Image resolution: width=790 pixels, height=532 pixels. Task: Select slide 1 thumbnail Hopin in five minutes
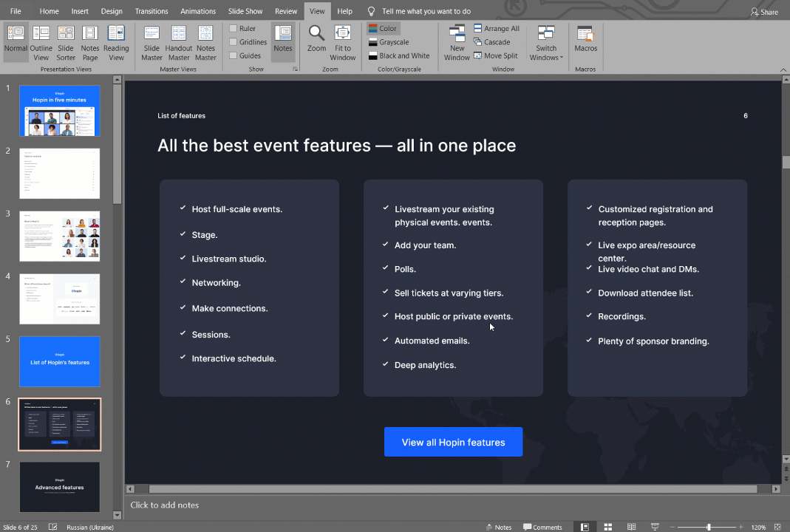pos(59,111)
